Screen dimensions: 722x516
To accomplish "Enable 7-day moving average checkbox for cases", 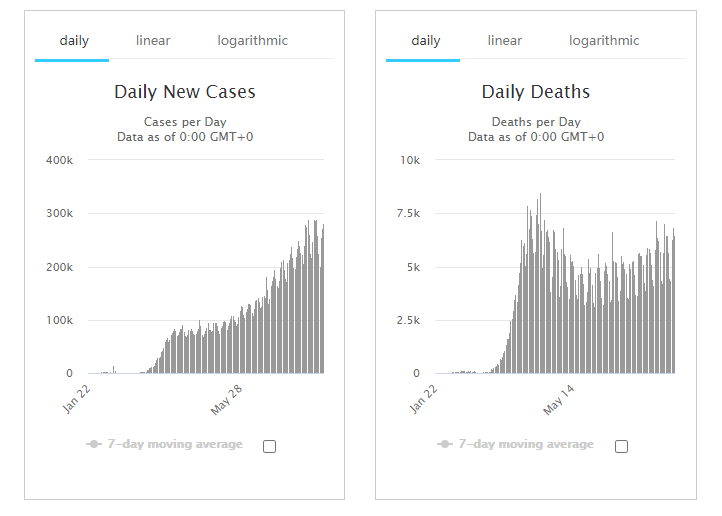I will (269, 446).
